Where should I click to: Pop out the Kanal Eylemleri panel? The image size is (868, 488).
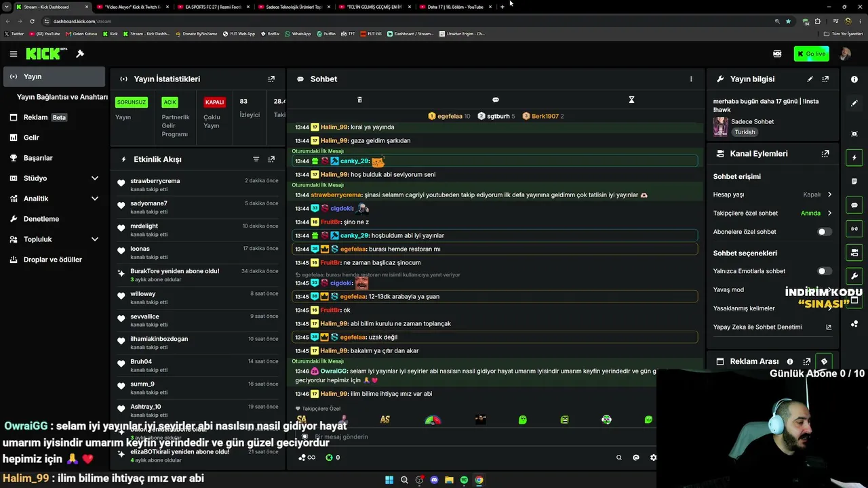(x=825, y=154)
